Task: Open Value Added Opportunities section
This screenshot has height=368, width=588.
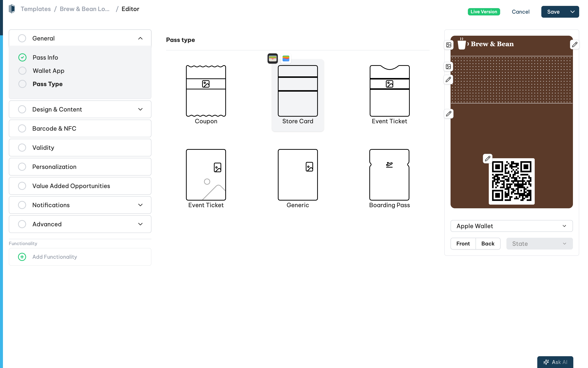Action: tap(80, 186)
